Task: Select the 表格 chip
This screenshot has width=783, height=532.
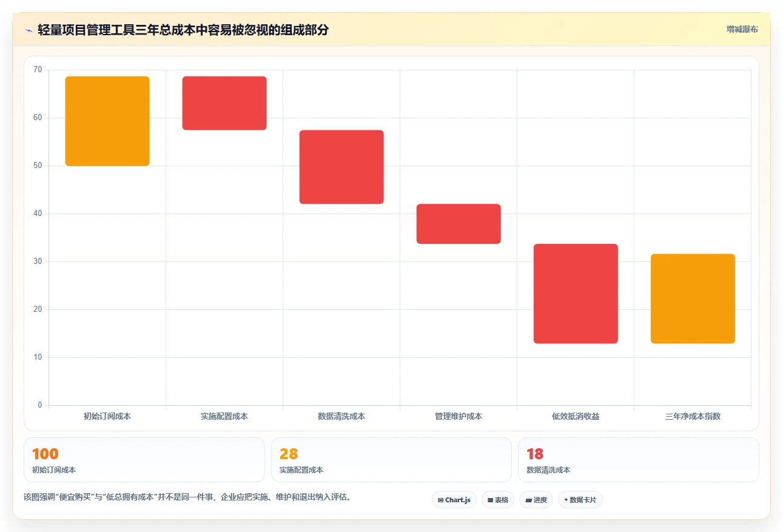Action: (498, 500)
